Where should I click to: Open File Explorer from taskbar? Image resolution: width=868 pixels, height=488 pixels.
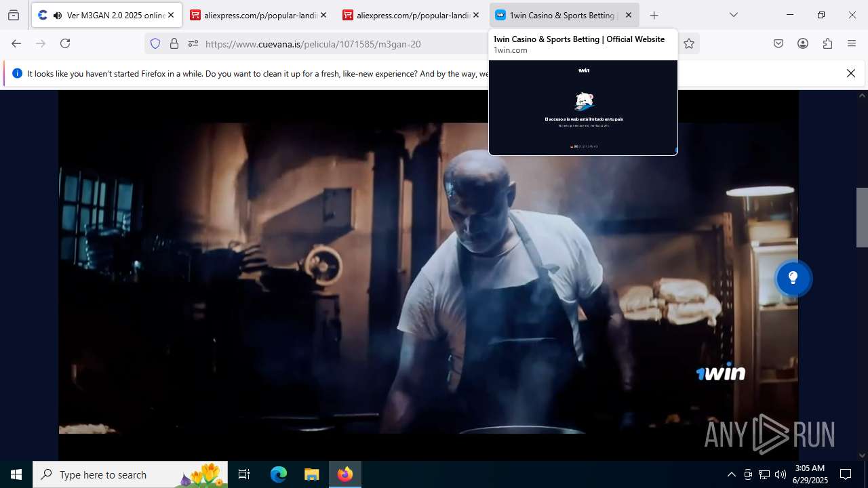(x=311, y=474)
